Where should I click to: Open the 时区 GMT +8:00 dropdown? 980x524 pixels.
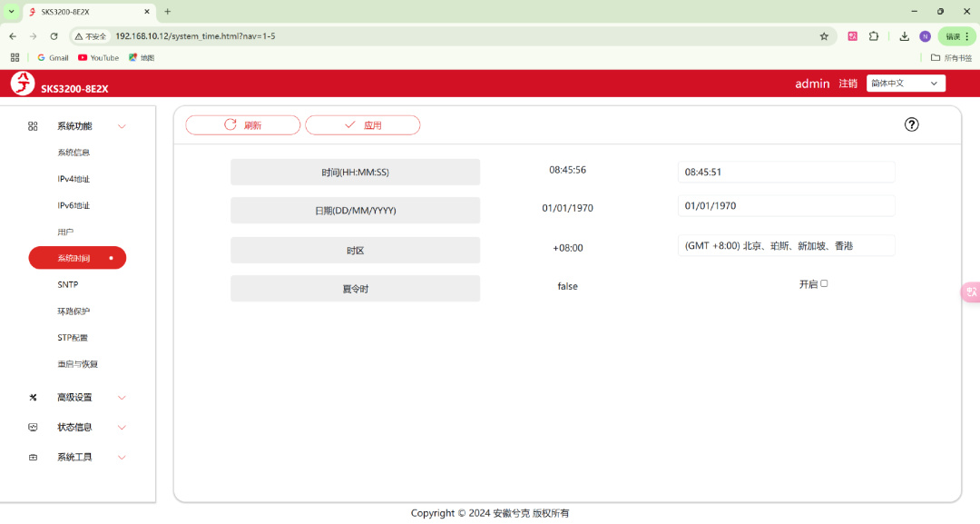pyautogui.click(x=786, y=246)
